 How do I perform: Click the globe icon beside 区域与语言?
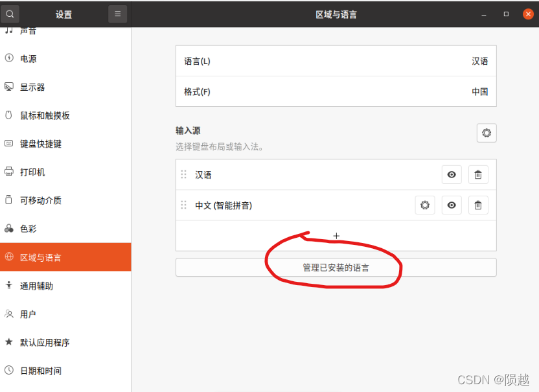9,257
